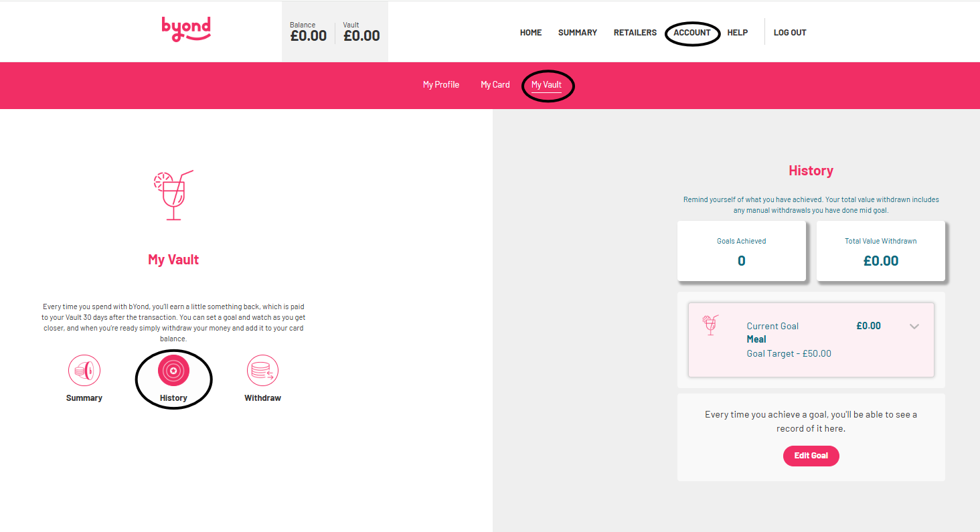Click the Goals Achieved card

742,251
